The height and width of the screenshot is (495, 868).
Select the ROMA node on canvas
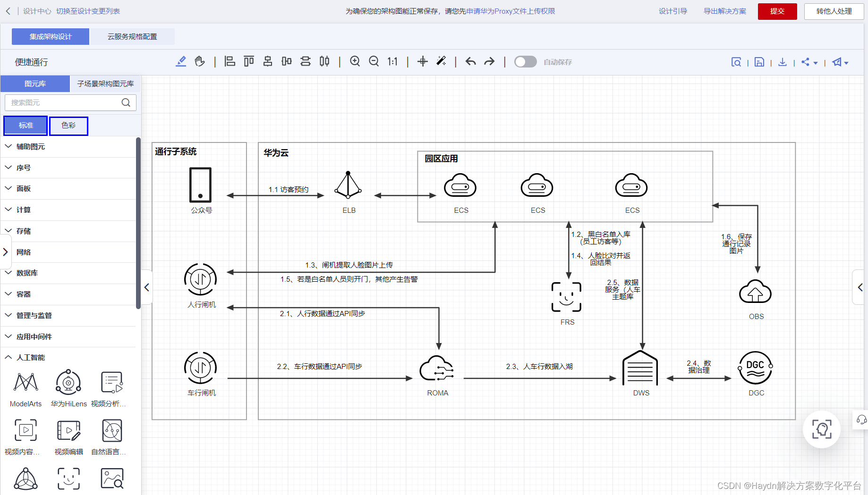(437, 368)
